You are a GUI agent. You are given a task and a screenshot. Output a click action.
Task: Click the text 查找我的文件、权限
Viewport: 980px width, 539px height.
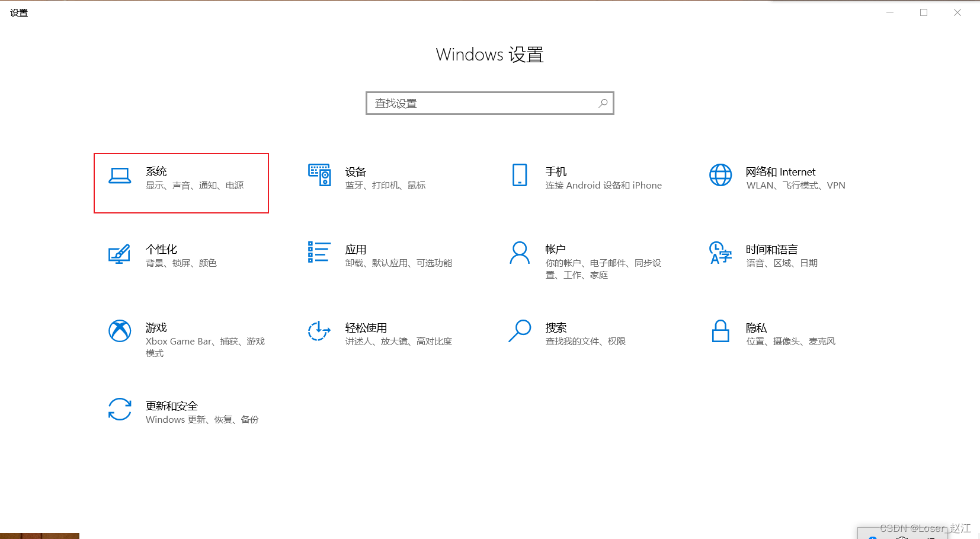click(x=585, y=342)
